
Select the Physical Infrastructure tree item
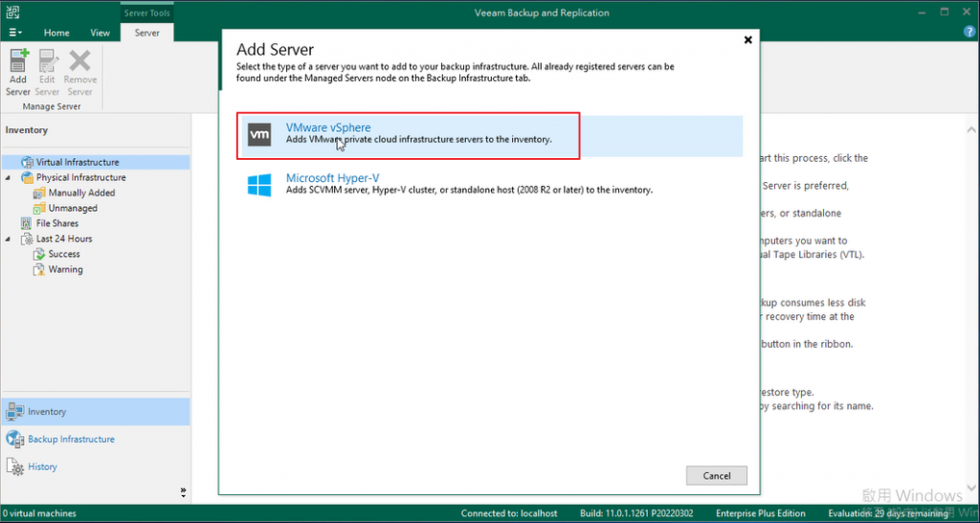(x=80, y=177)
